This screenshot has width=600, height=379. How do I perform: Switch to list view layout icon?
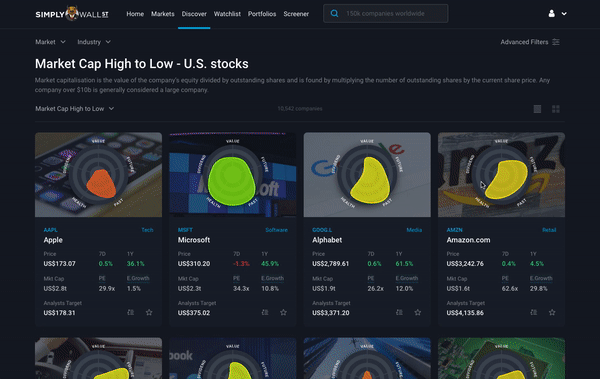[537, 109]
